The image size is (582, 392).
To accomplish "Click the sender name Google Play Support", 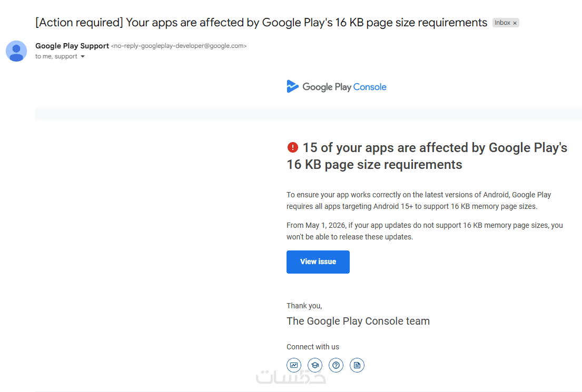I will tap(72, 46).
